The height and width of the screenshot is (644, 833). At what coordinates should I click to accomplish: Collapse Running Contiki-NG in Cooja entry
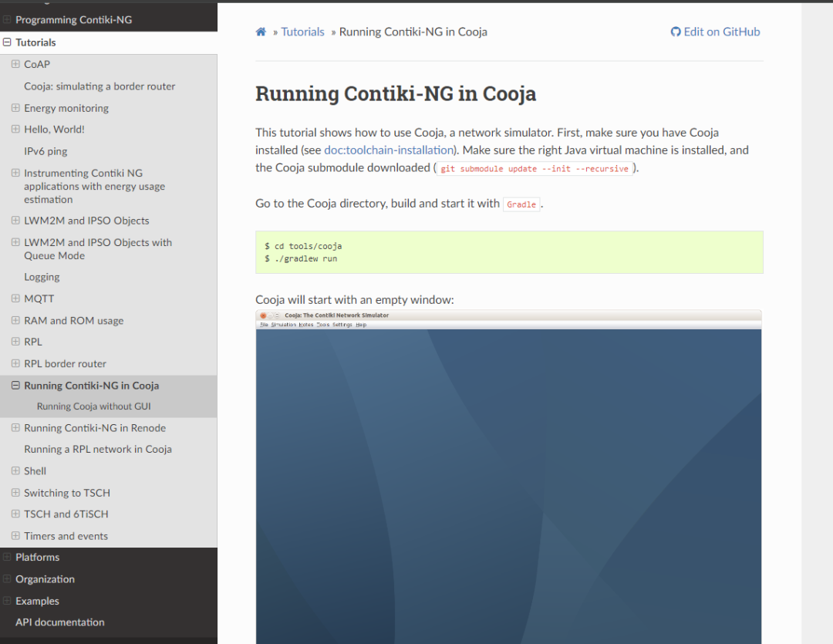point(15,385)
